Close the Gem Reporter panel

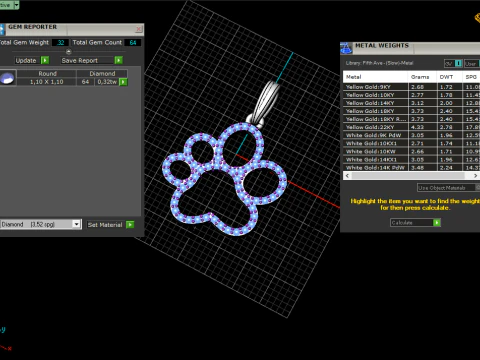139,29
